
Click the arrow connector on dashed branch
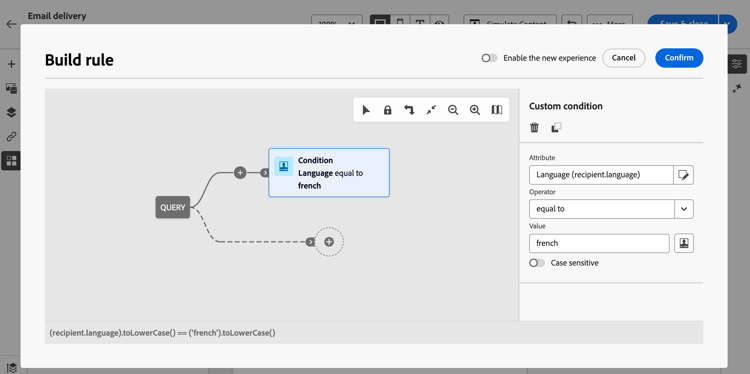tap(311, 242)
